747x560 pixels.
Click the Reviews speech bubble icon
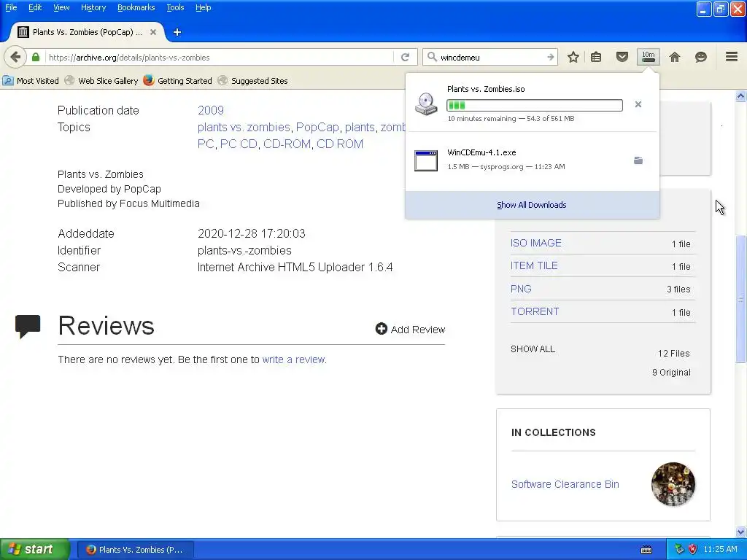pyautogui.click(x=28, y=326)
